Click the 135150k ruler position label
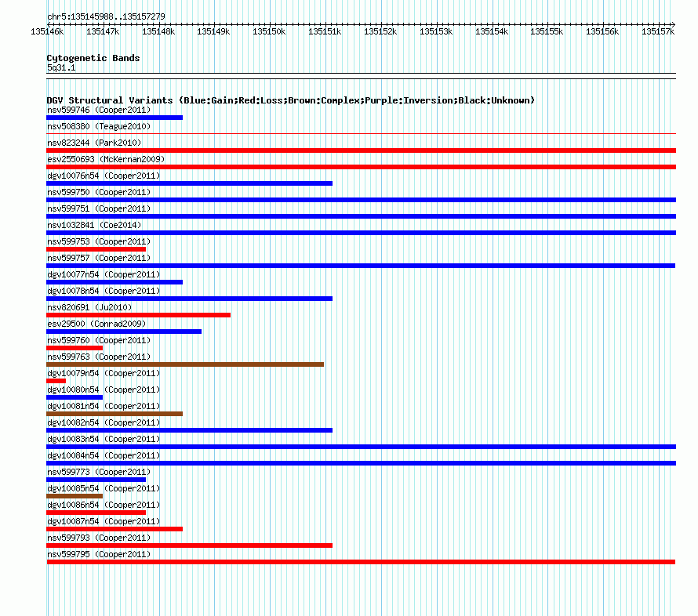This screenshot has width=698, height=616. [269, 31]
